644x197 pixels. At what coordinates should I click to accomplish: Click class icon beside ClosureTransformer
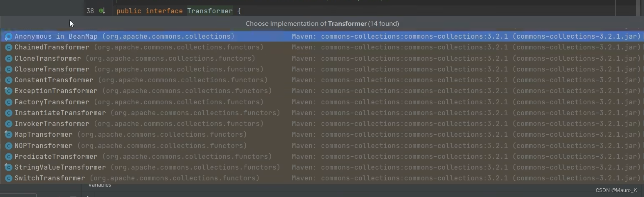(x=8, y=69)
